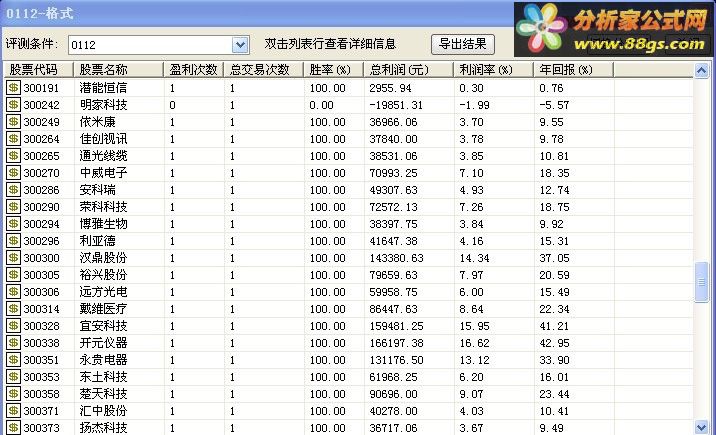Click total profit value 166197.38
Image resolution: width=716 pixels, height=435 pixels.
(396, 343)
